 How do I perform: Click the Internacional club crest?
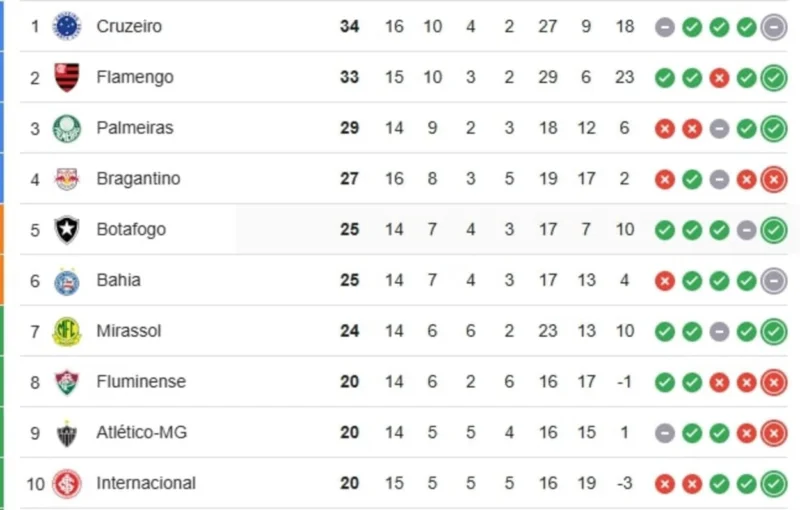tap(67, 484)
